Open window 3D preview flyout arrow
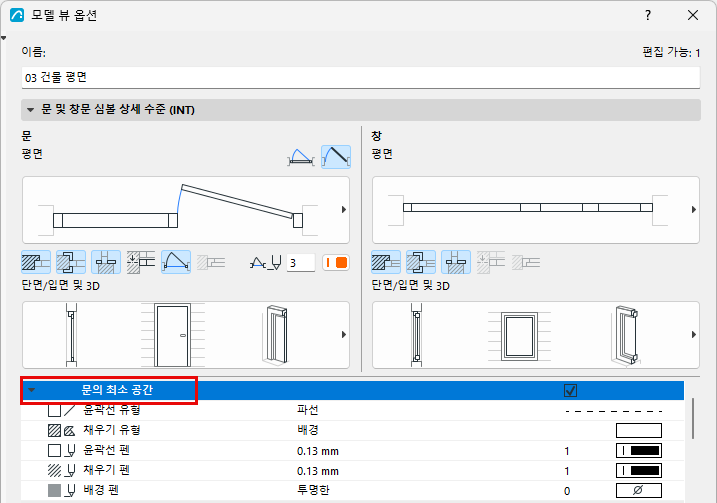This screenshot has width=717, height=503. pos(694,335)
